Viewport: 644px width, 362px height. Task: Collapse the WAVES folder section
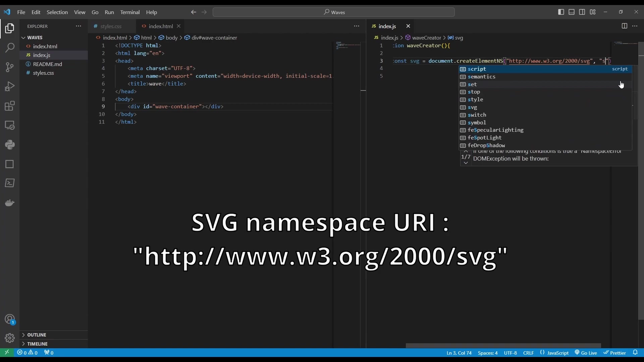tap(54, 38)
